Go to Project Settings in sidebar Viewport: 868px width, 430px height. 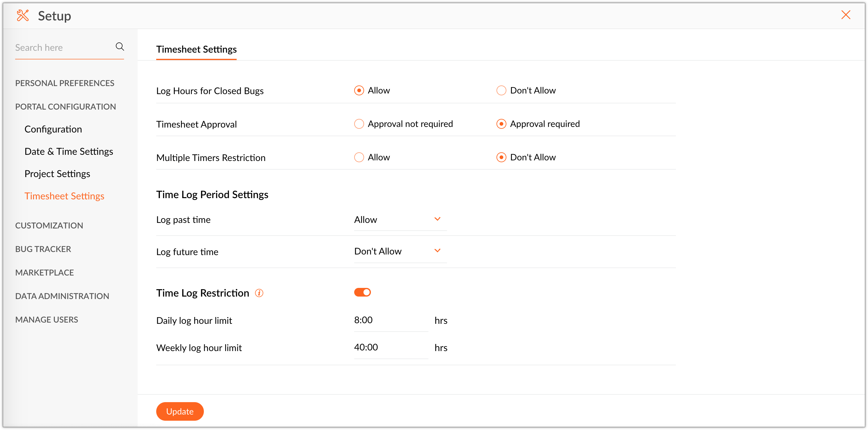[57, 174]
